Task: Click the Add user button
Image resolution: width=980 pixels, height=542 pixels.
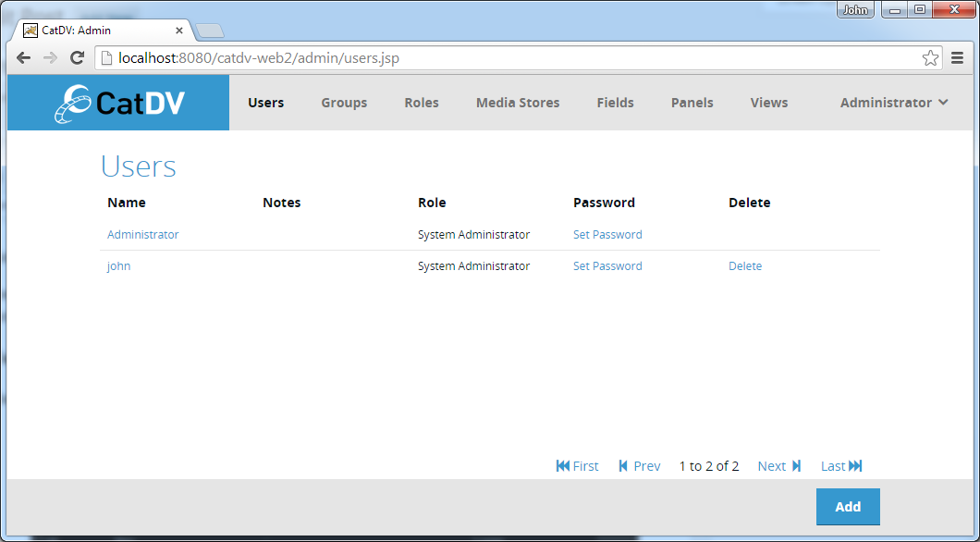Action: pyautogui.click(x=848, y=506)
